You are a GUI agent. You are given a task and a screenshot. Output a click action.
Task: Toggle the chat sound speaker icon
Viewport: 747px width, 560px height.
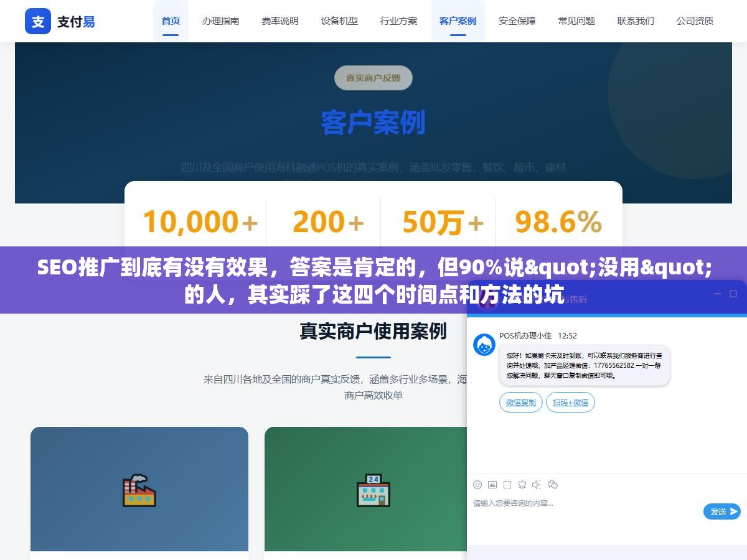[537, 484]
